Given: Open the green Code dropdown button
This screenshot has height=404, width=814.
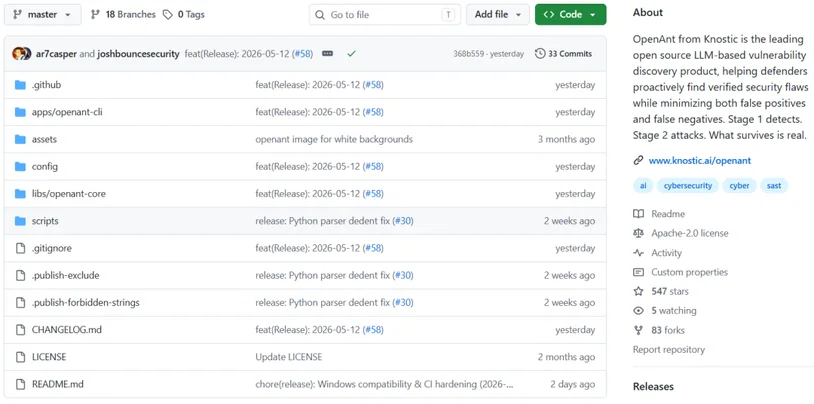Looking at the screenshot, I should (571, 15).
